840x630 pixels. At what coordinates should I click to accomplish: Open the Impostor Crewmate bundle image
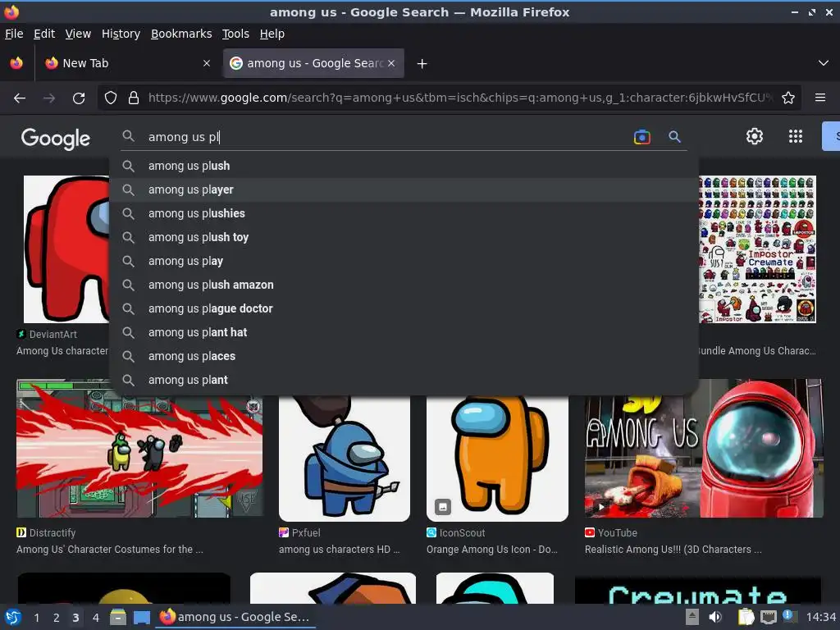[x=757, y=249]
